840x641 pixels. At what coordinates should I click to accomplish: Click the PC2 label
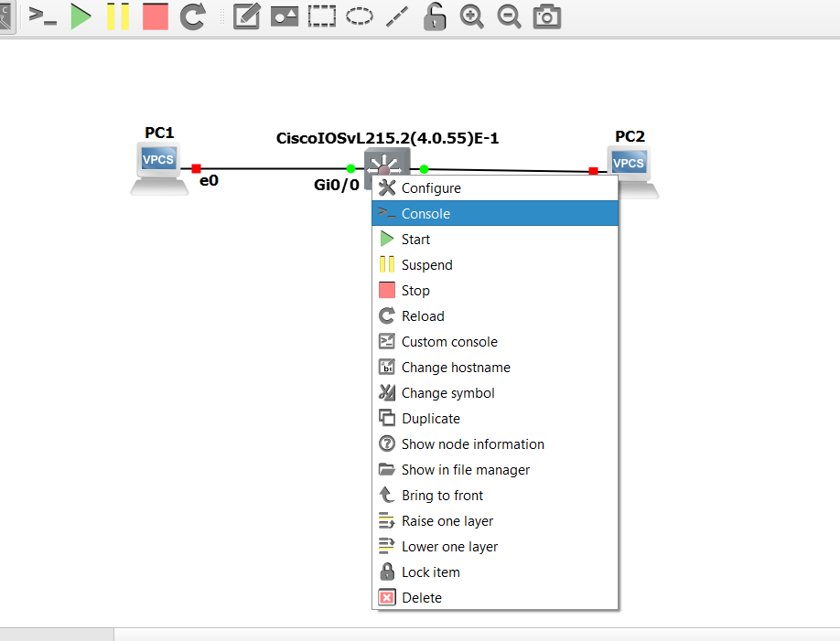pyautogui.click(x=630, y=136)
